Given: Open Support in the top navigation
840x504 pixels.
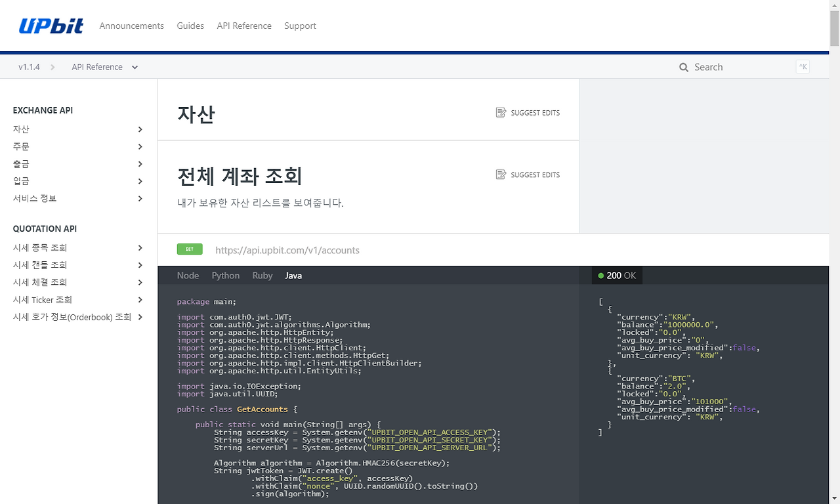Looking at the screenshot, I should coord(300,26).
